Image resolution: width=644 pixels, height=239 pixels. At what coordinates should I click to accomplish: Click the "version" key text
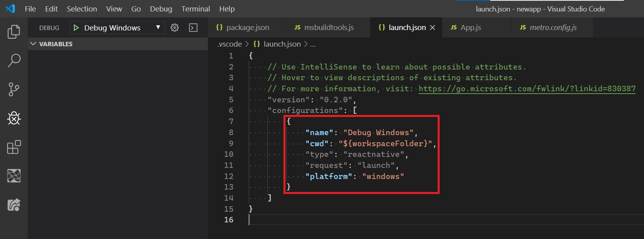[289, 100]
